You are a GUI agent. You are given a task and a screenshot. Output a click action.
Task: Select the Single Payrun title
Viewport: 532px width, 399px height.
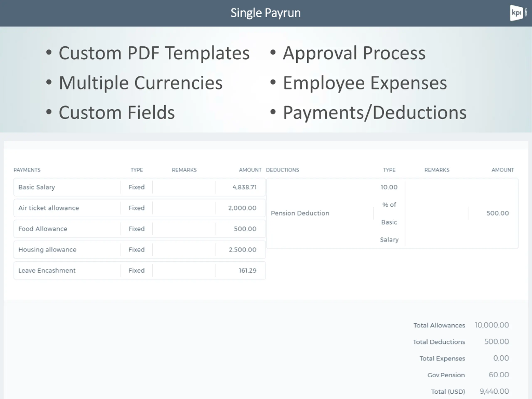pyautogui.click(x=266, y=13)
